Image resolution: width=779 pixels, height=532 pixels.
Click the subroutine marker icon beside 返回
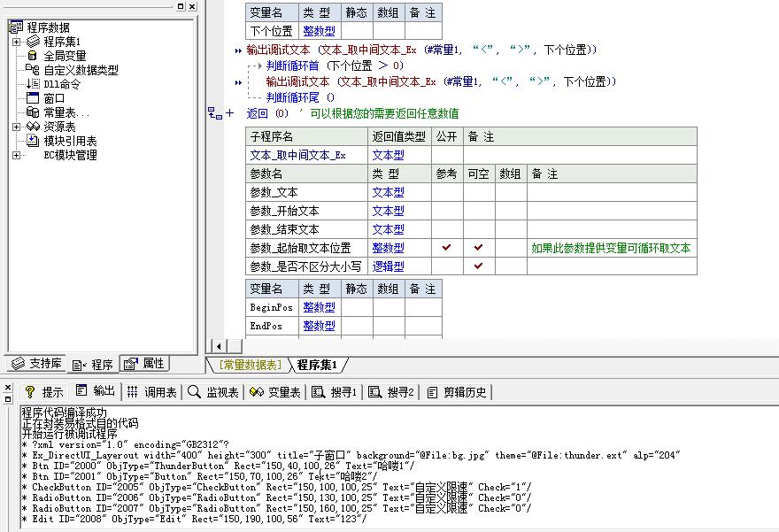pyautogui.click(x=214, y=113)
